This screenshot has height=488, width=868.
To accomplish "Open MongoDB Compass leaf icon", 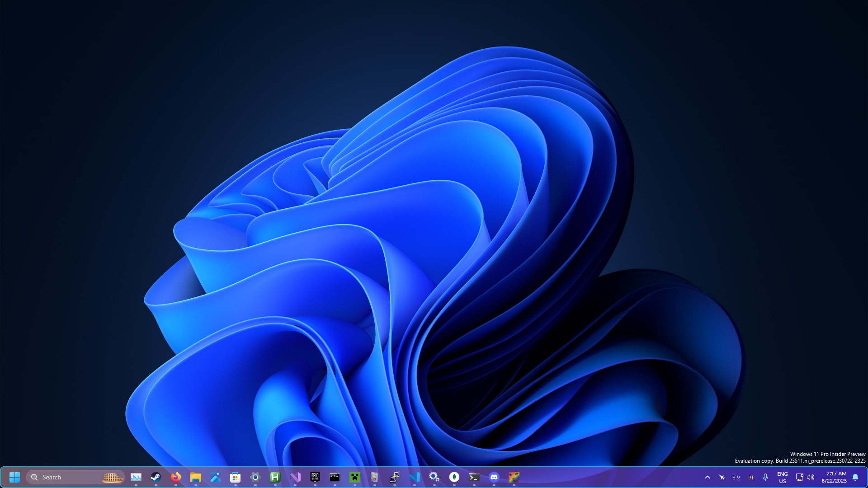I will point(454,477).
